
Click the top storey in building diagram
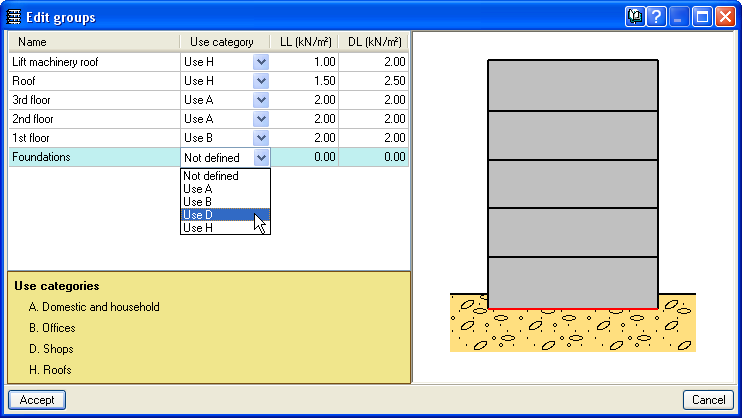(573, 85)
